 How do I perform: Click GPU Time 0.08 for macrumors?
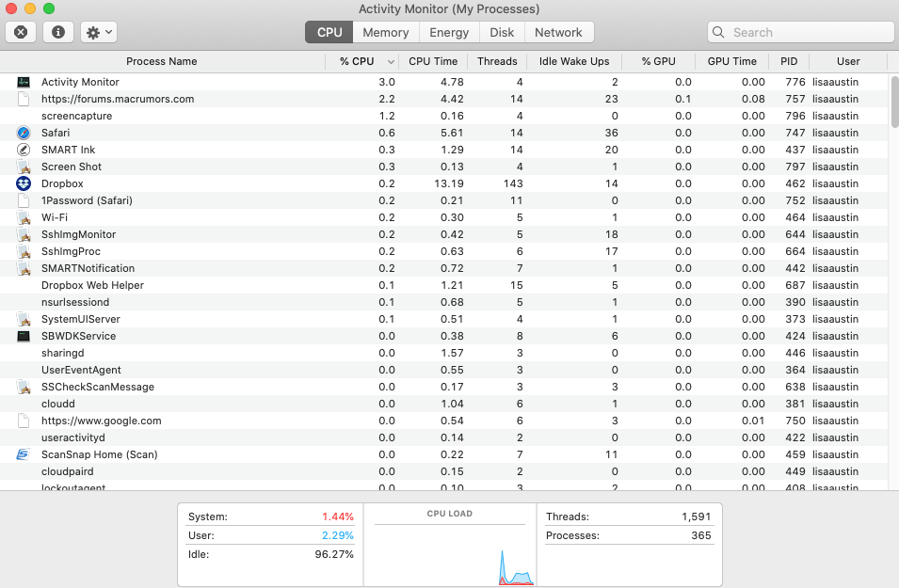click(x=753, y=99)
